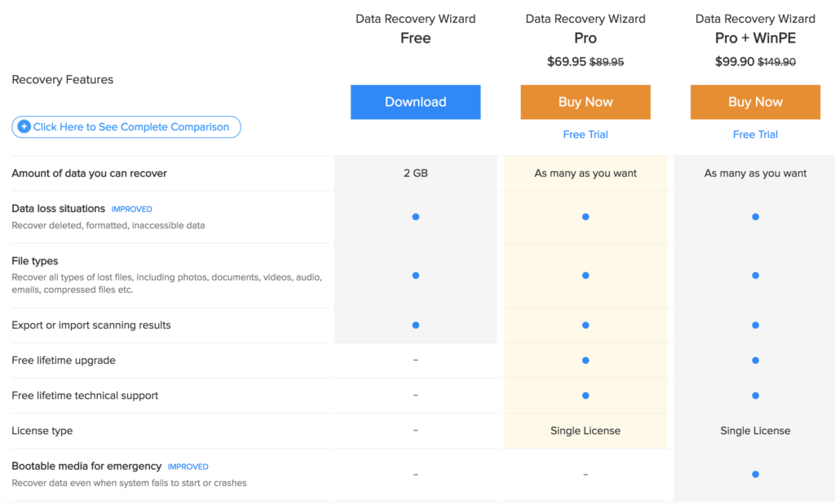835x504 pixels.
Task: Click the Data loss situations dot in Free column
Action: pyautogui.click(x=415, y=217)
